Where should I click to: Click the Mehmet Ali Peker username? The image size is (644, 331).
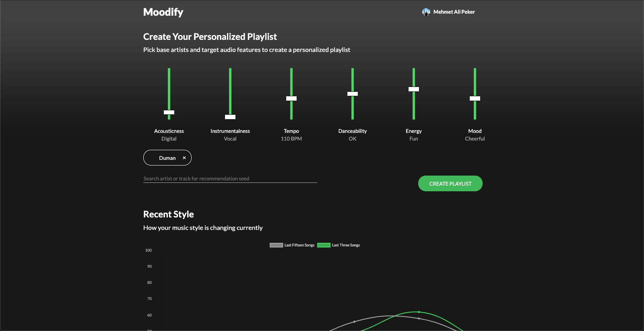tap(454, 12)
